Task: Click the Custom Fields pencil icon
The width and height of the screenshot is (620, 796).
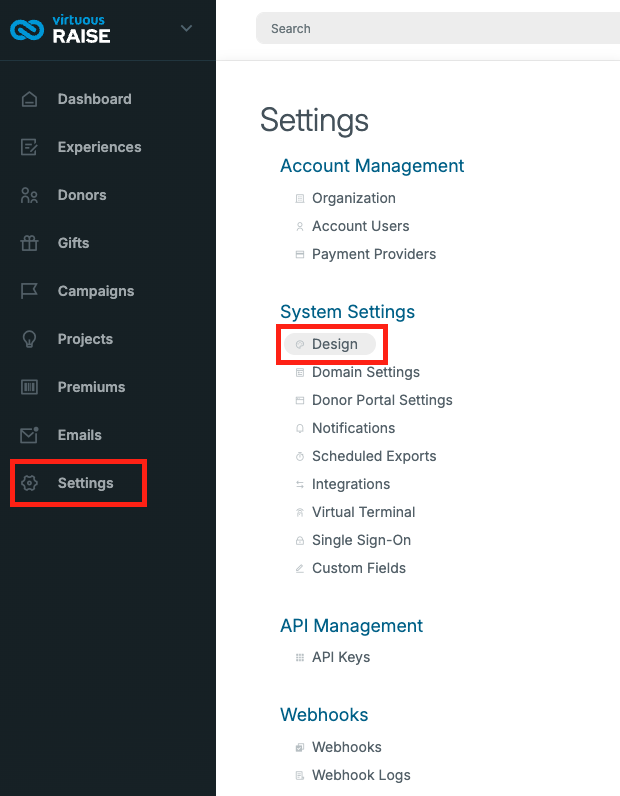Action: click(300, 569)
